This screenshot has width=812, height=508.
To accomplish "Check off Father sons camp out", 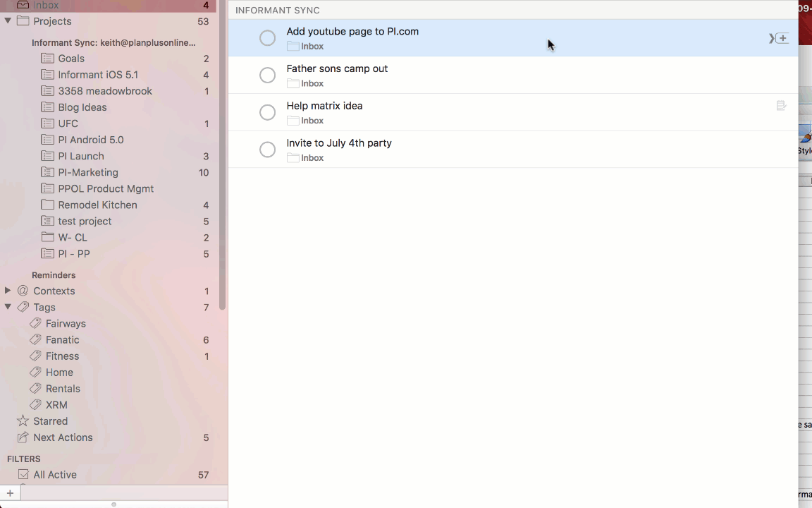I will (267, 75).
